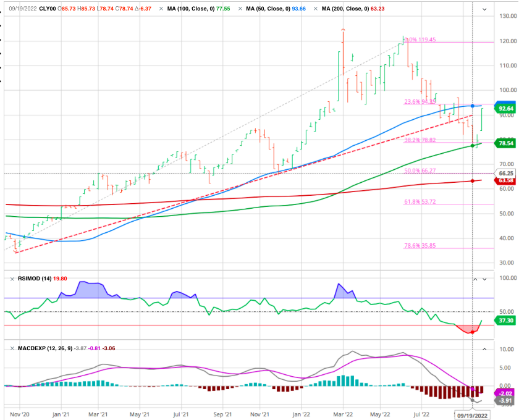Viewport: 519px width, 420px height.
Task: Move MACDEXP panel up with chevron
Action: click(484, 349)
